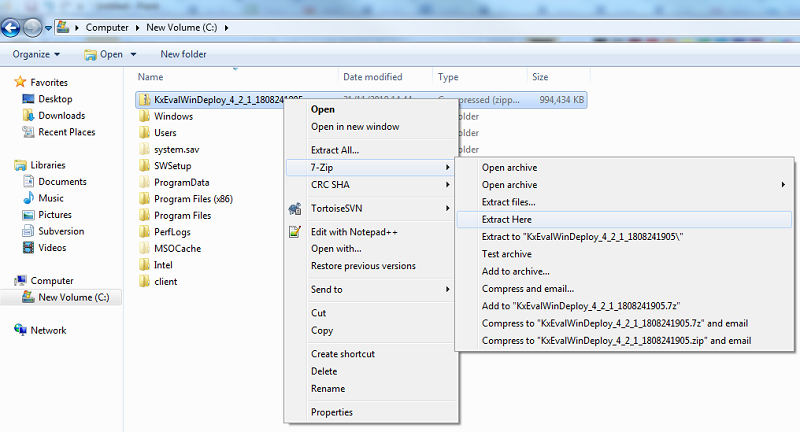
Task: Sort by the Size column header
Action: tap(540, 77)
